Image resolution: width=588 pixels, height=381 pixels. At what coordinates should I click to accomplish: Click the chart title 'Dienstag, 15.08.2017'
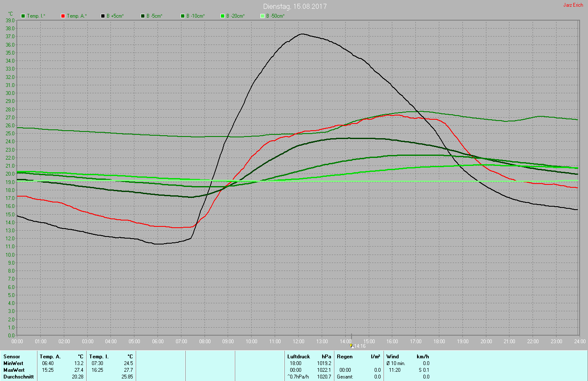pos(295,6)
